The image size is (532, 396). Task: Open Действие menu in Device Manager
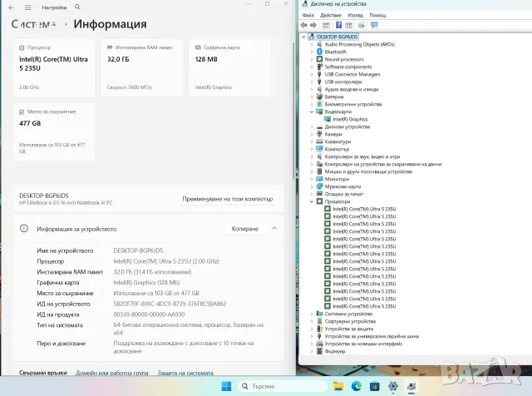pos(331,15)
